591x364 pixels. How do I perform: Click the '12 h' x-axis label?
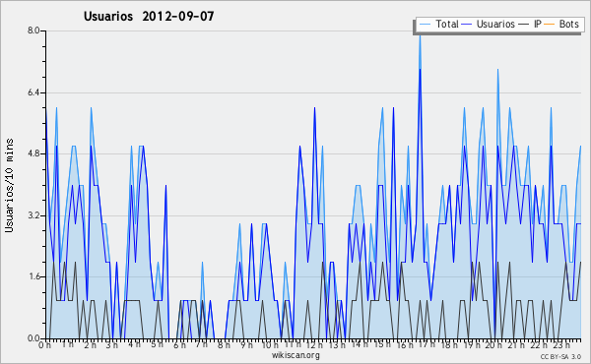[315, 345]
